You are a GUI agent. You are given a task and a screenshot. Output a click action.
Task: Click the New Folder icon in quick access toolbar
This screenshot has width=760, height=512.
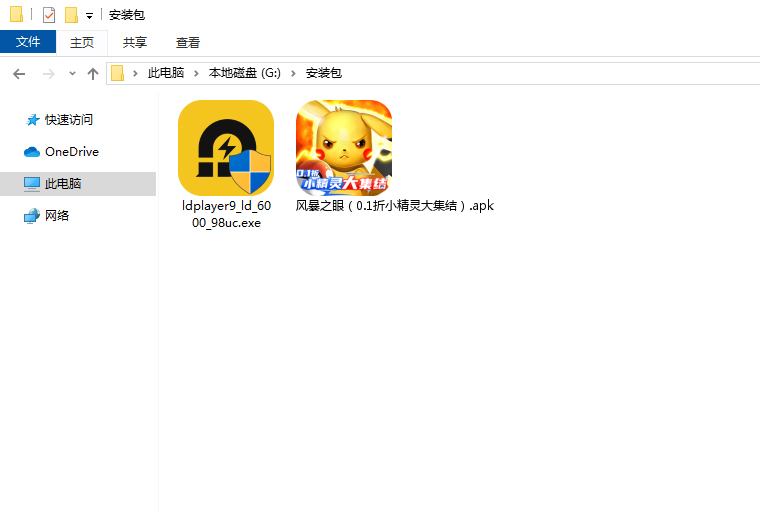click(71, 15)
